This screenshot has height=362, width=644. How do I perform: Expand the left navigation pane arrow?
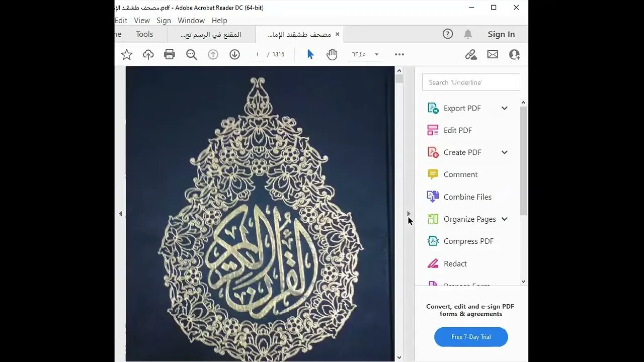point(120,214)
